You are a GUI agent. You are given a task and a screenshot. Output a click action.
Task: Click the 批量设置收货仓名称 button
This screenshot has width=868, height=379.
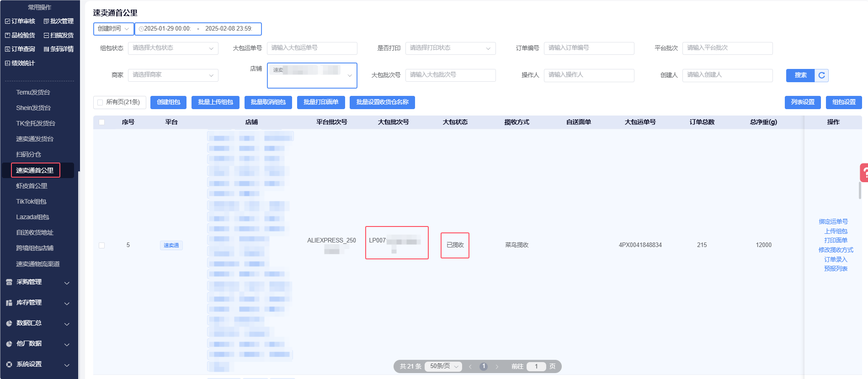click(382, 102)
